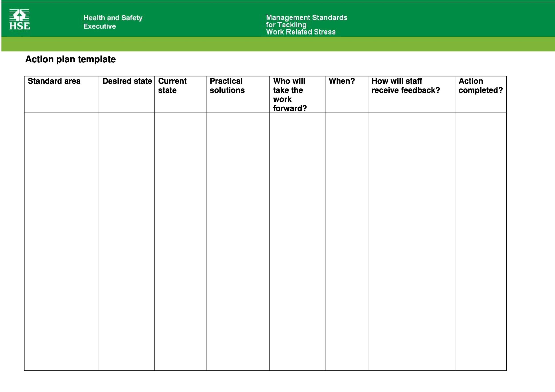555x392 pixels.
Task: Select the 'Action plan template' title
Action: point(71,59)
